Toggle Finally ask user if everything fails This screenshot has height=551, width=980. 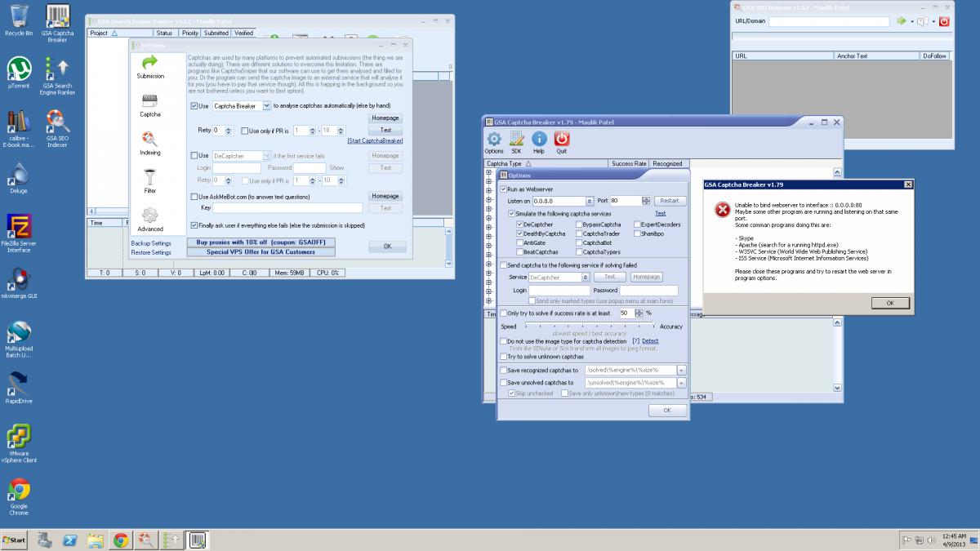pos(194,225)
